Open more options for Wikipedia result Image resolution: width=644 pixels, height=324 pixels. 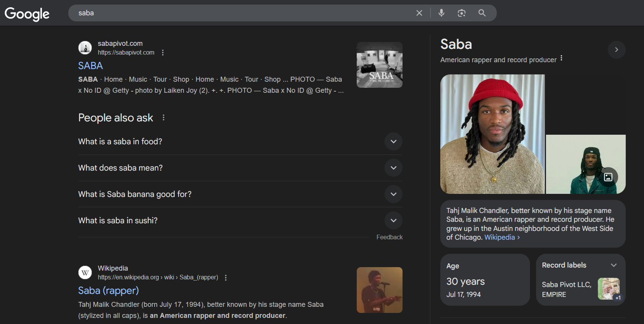[226, 278]
